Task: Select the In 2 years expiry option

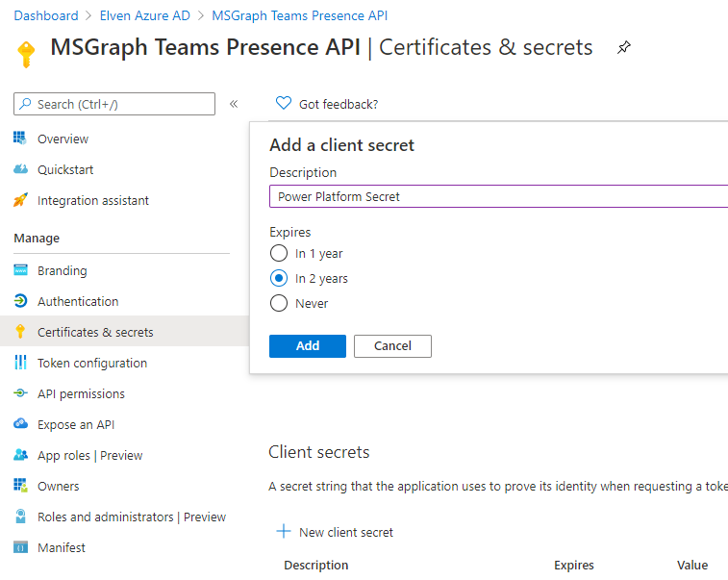Action: click(279, 278)
